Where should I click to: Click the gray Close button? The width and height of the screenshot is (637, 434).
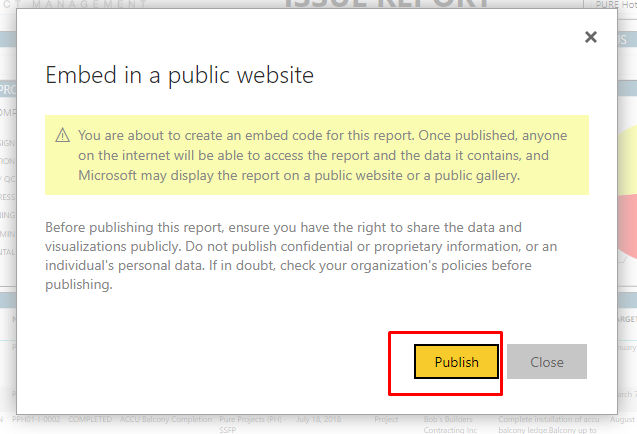[x=547, y=362]
